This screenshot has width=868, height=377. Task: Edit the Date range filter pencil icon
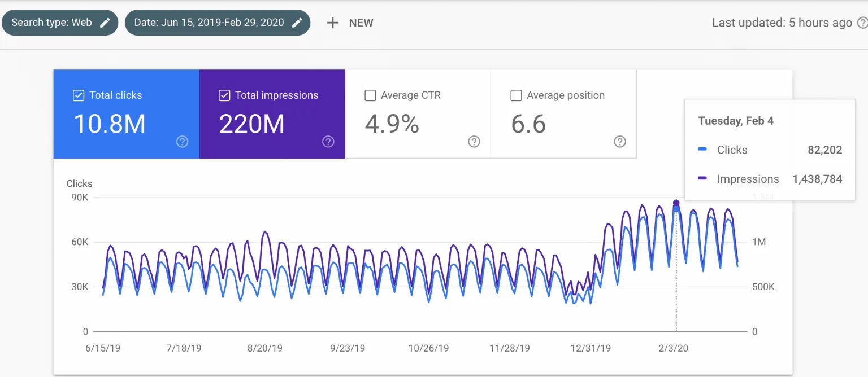297,23
